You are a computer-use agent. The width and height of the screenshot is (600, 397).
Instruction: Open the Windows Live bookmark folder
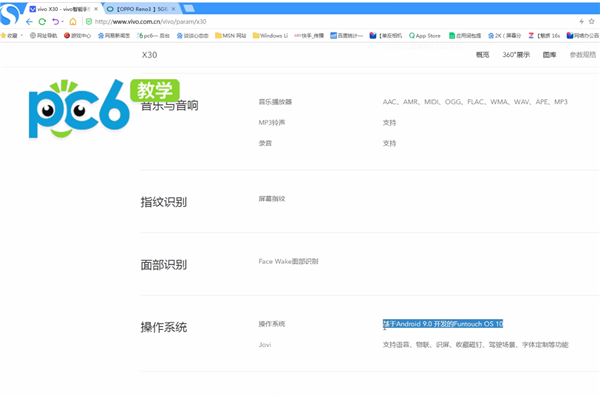(270, 36)
